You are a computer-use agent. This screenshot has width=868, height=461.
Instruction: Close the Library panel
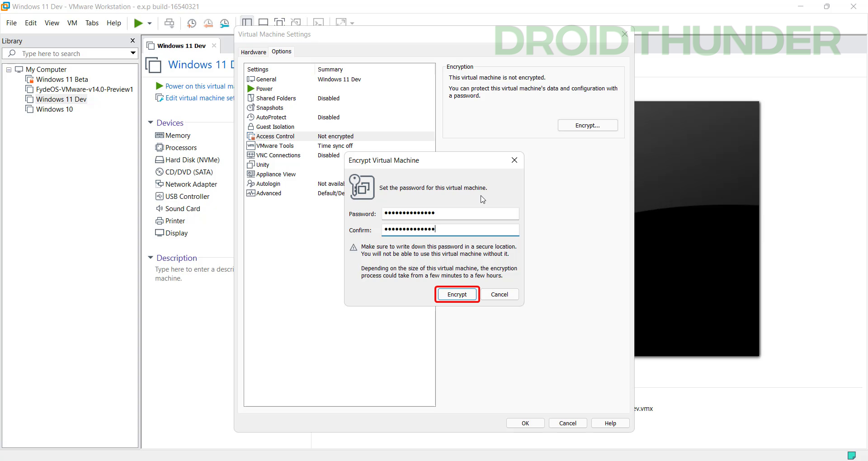[x=132, y=41]
